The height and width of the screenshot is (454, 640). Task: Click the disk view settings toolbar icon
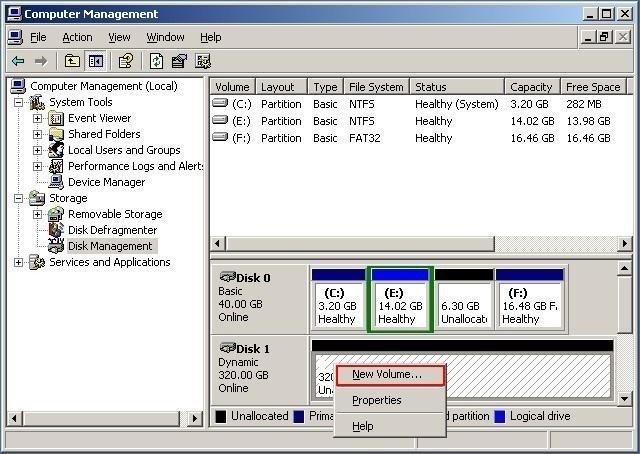[203, 61]
